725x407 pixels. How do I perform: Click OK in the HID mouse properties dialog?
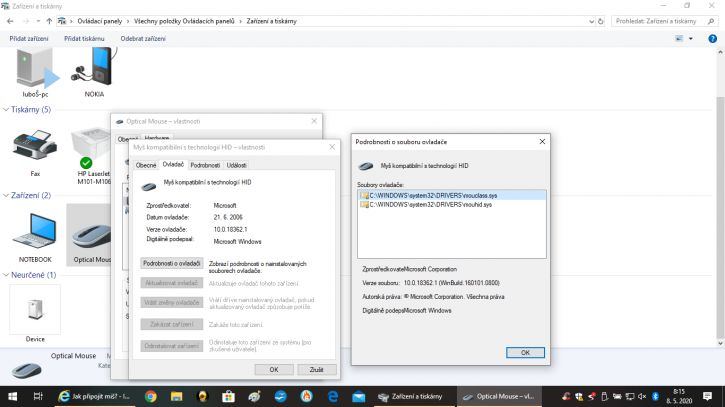click(x=274, y=370)
